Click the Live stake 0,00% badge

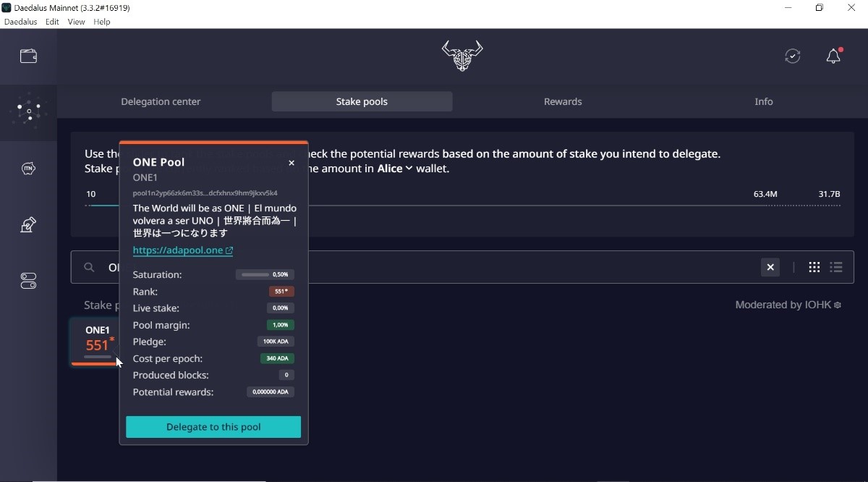(280, 308)
